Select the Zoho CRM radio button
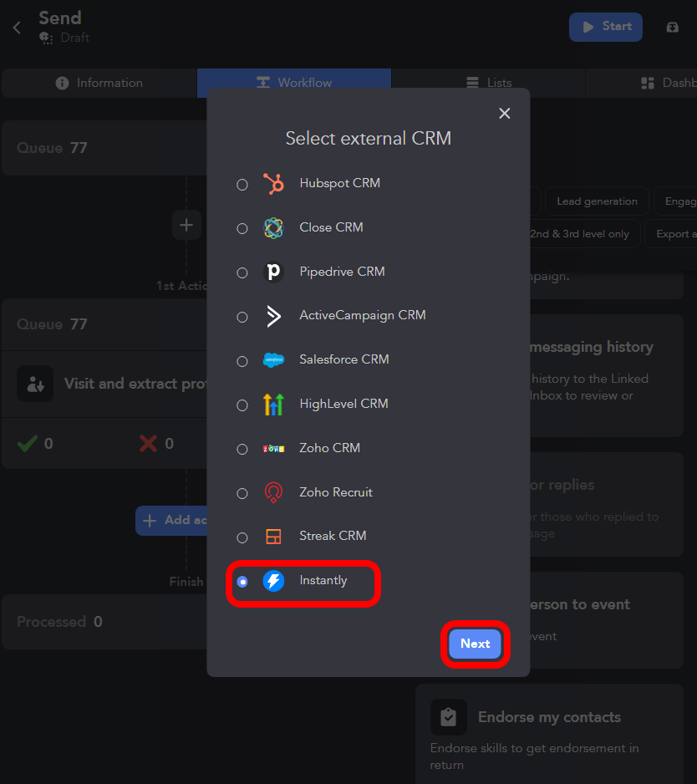The width and height of the screenshot is (697, 784). [x=242, y=449]
